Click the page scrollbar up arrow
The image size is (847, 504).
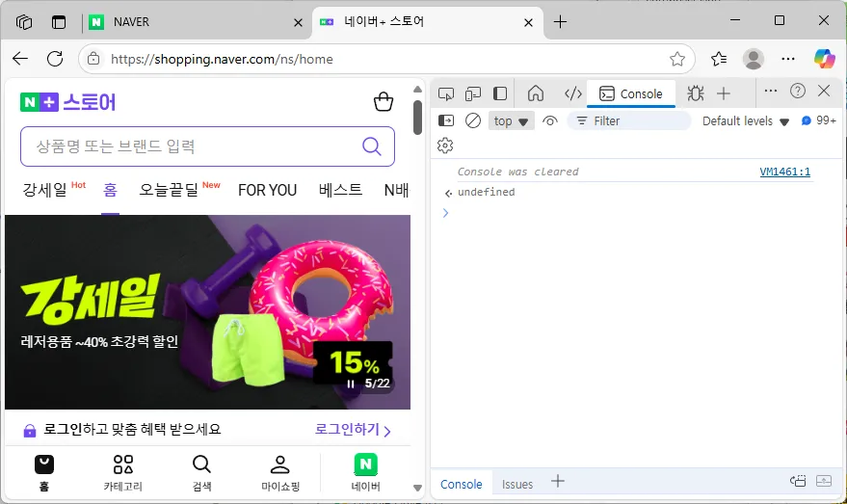pyautogui.click(x=417, y=89)
